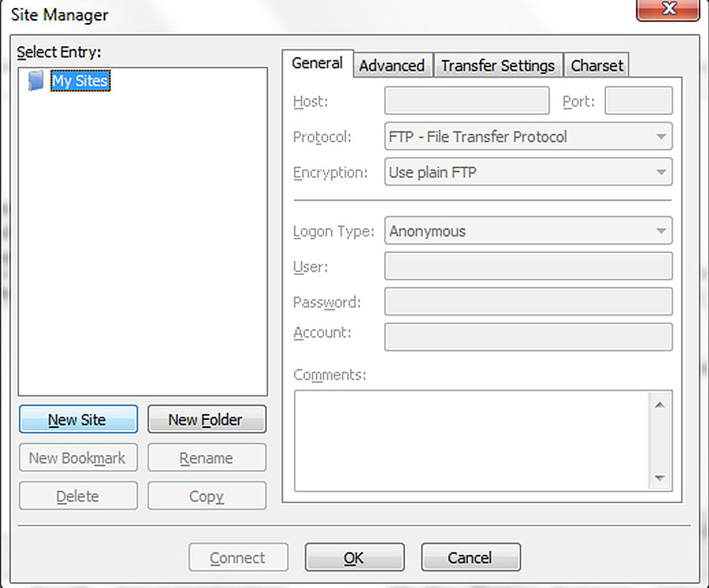Focus the Port number field
The image size is (709, 588).
638,101
